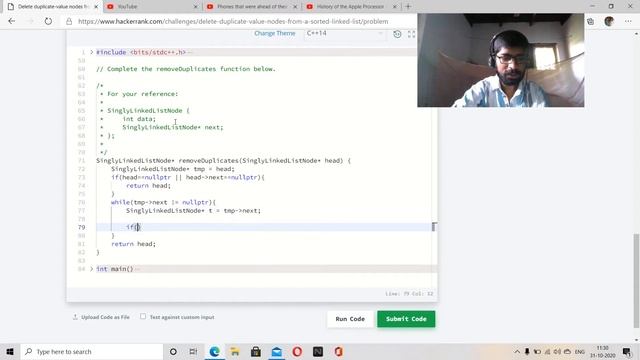Enable Test against custom input checkbox
The width and height of the screenshot is (640, 360).
[143, 316]
